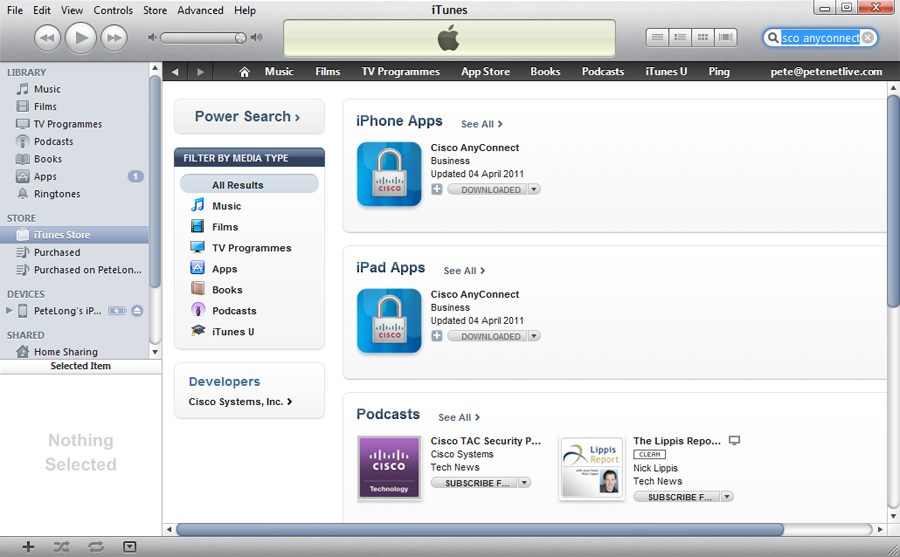Viewport: 900px width, 557px height.
Task: Eject the PeteLong's iPhone device
Action: tap(137, 311)
